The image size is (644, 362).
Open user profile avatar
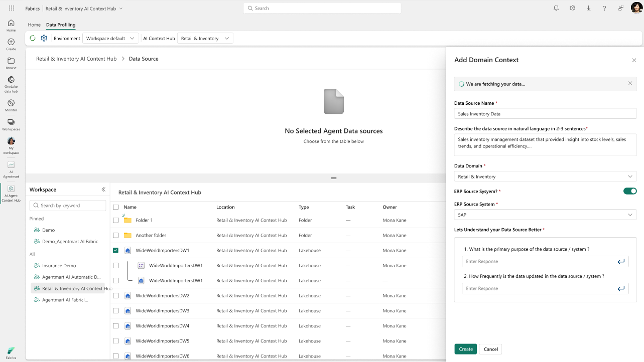(x=636, y=8)
